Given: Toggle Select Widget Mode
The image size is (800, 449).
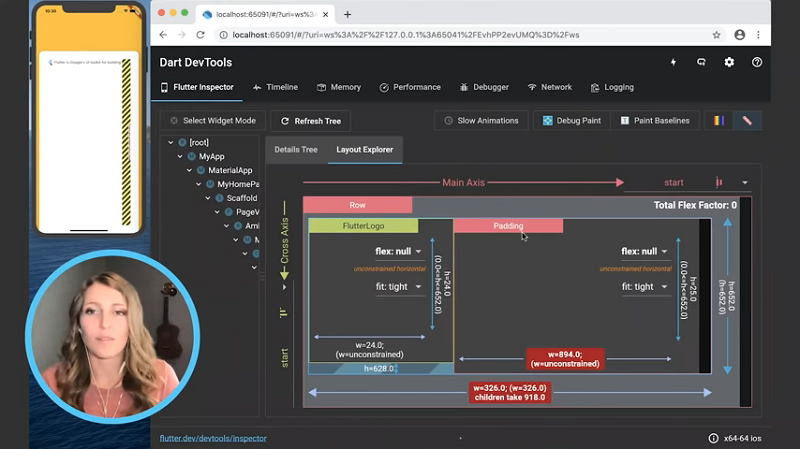Looking at the screenshot, I should pos(213,120).
